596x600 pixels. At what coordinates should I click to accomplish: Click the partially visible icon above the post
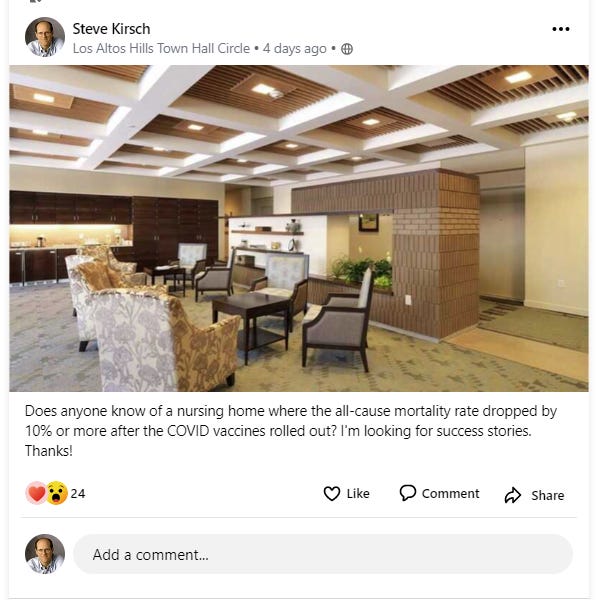click(x=35, y=1)
